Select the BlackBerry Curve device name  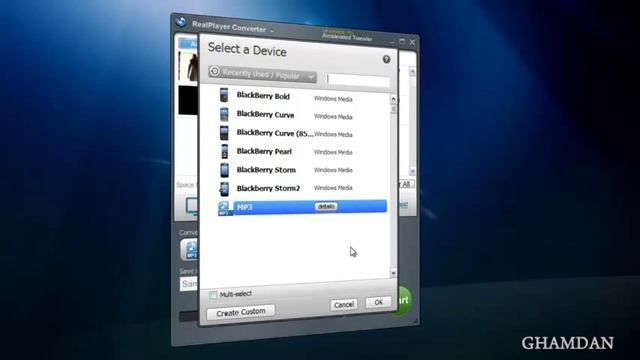(265, 114)
